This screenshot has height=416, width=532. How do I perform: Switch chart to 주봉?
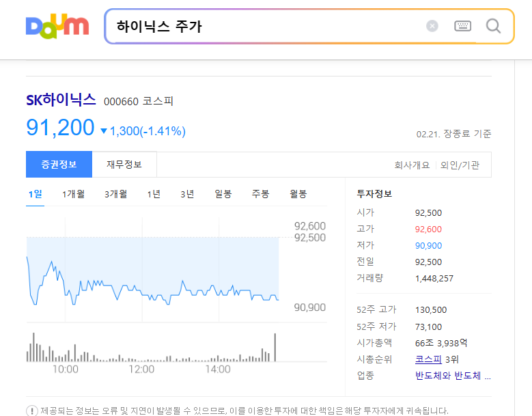261,194
